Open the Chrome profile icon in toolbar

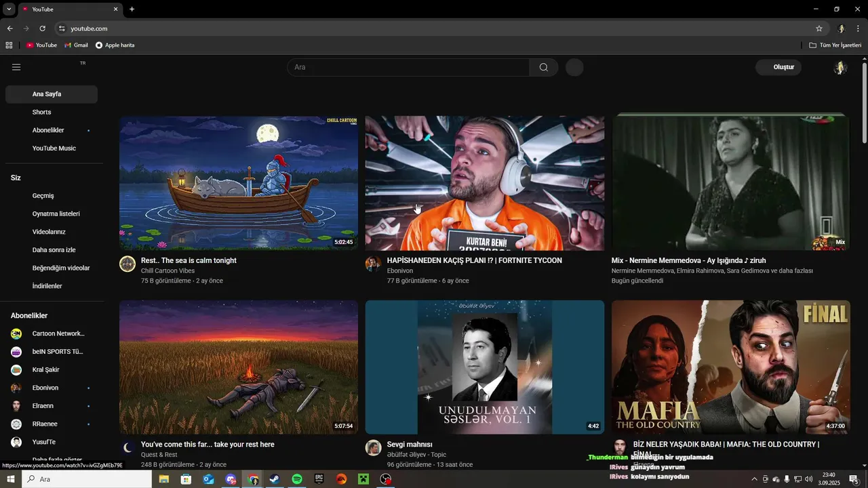coord(841,28)
